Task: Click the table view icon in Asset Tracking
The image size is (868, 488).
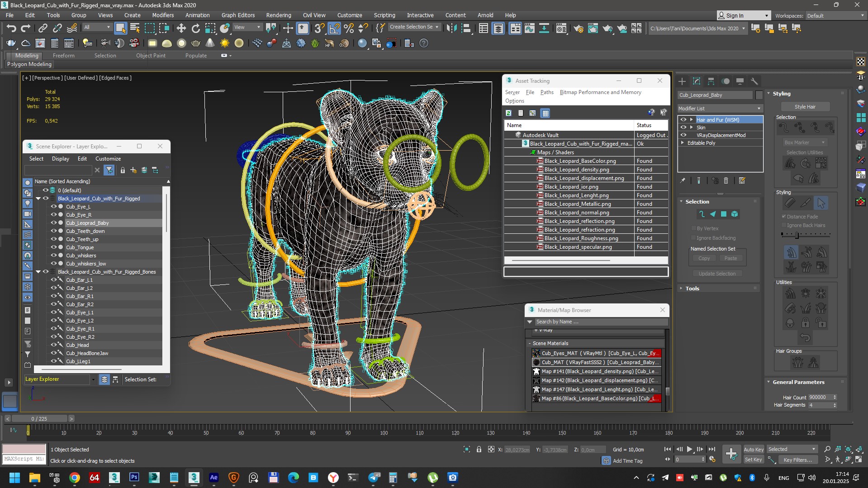Action: point(545,113)
